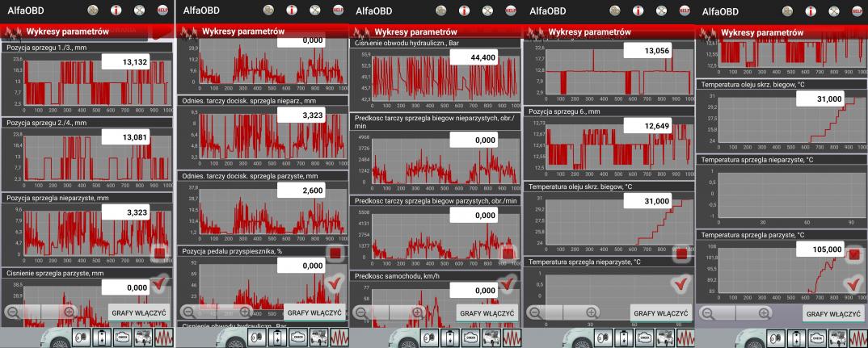Toggle red checkmark on pedalu przyspiesznika screen
The height and width of the screenshot is (348, 868).
pos(335,284)
